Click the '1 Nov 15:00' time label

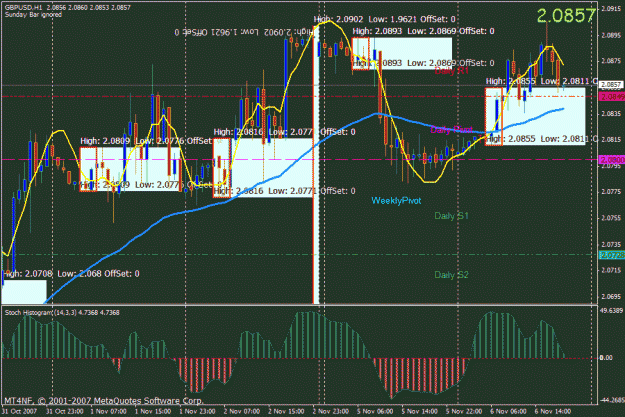click(x=153, y=411)
